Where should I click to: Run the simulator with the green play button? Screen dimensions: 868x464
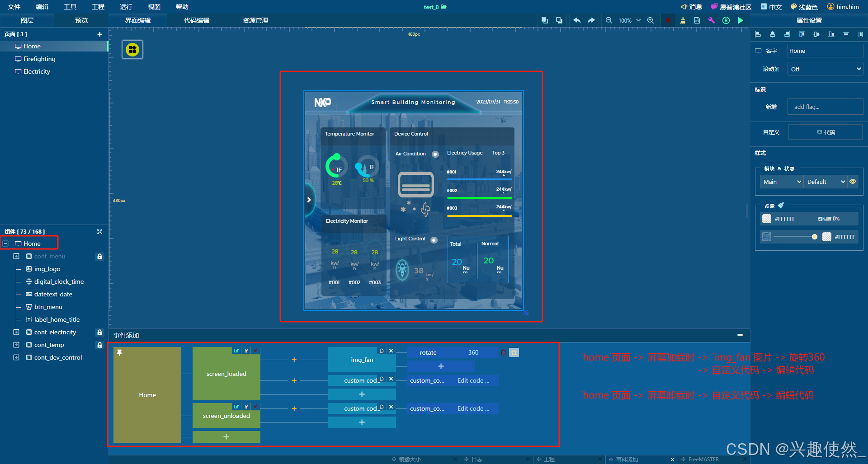741,20
